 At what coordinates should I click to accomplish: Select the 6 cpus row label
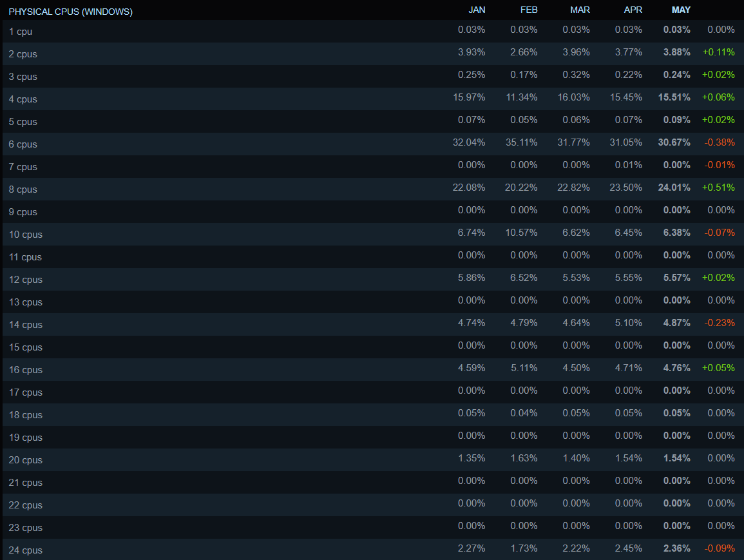point(23,144)
